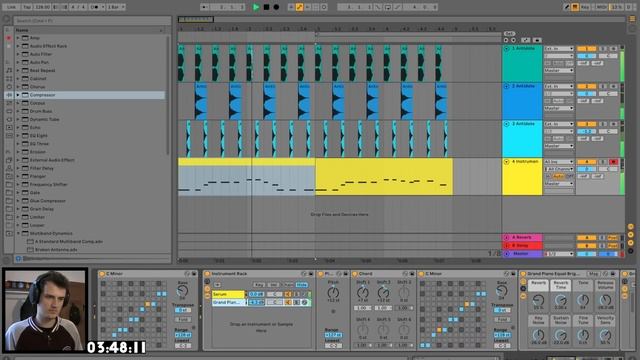Screen dimensions: 640x360
Task: Select the Grand Piano chain in rack
Action: click(229, 302)
